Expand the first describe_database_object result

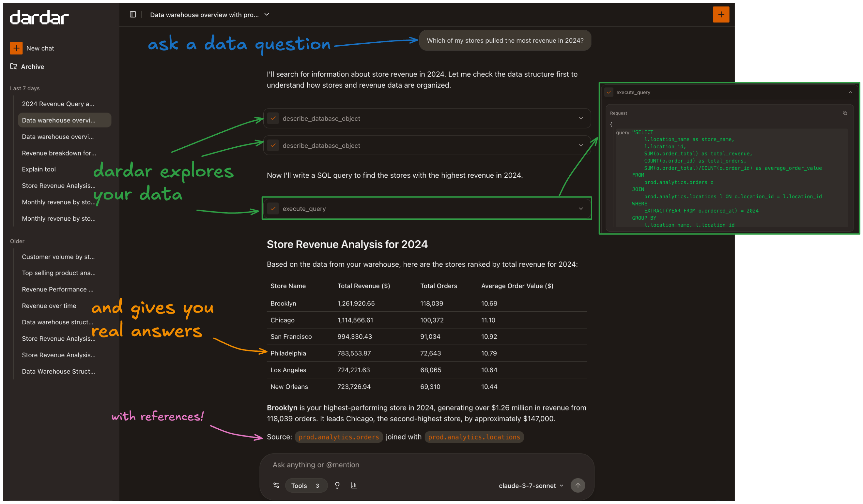pyautogui.click(x=580, y=118)
